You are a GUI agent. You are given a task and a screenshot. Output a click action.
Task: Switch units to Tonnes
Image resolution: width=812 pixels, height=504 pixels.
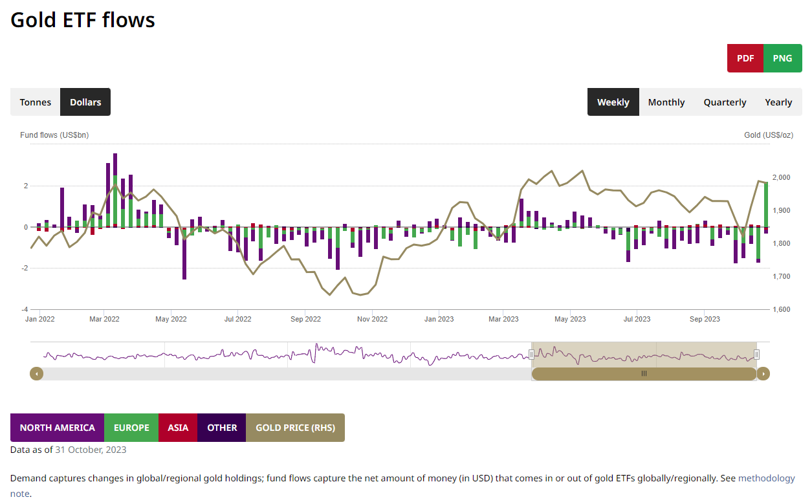click(35, 102)
